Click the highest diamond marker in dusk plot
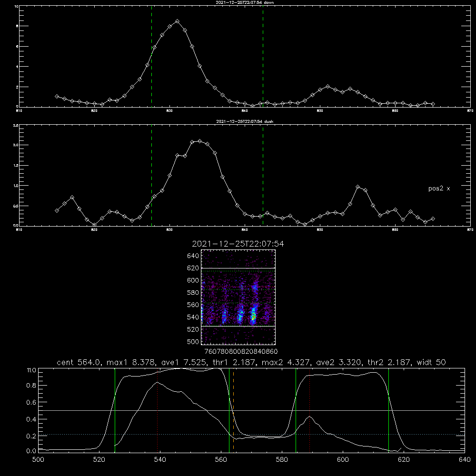 coord(199,141)
